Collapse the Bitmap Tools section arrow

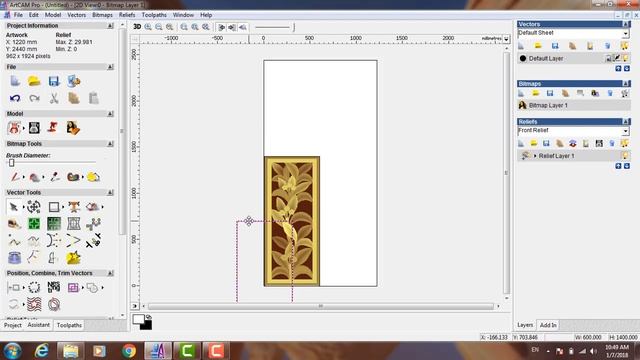[110, 144]
